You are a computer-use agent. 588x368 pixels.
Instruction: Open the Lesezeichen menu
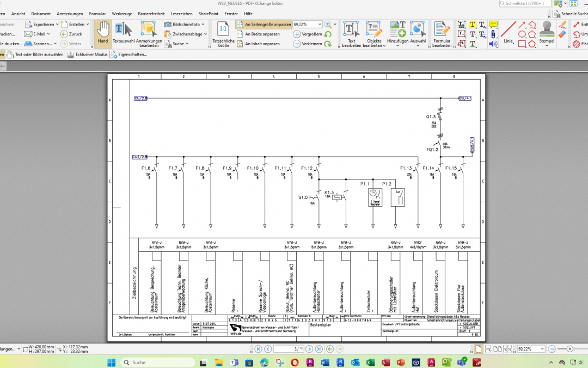click(x=181, y=14)
